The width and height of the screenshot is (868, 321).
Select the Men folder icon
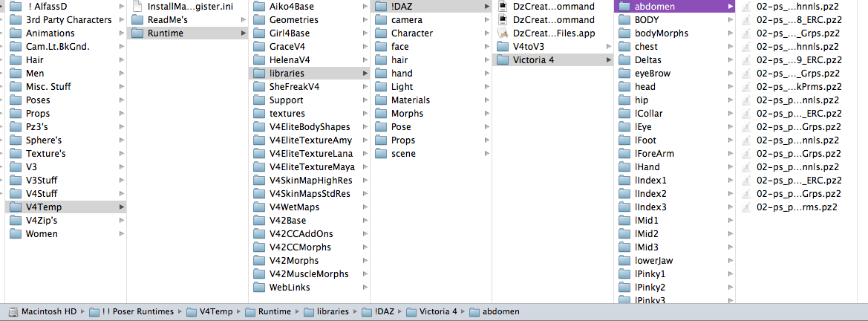16,73
